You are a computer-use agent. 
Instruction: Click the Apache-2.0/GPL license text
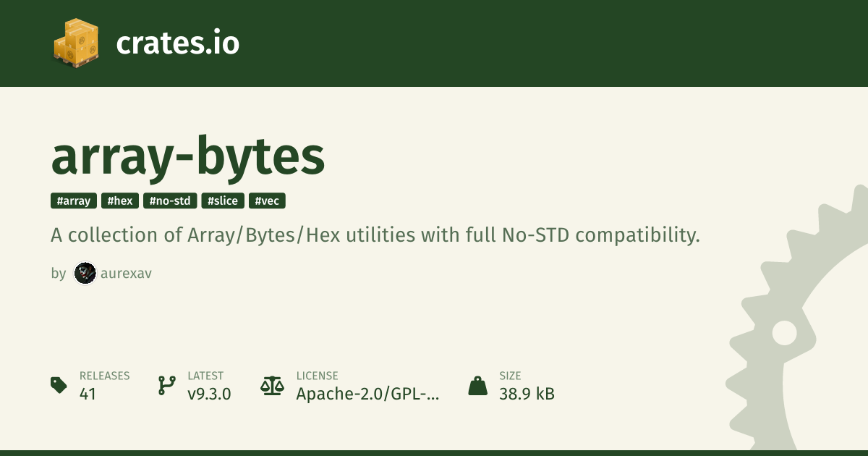pos(367,394)
